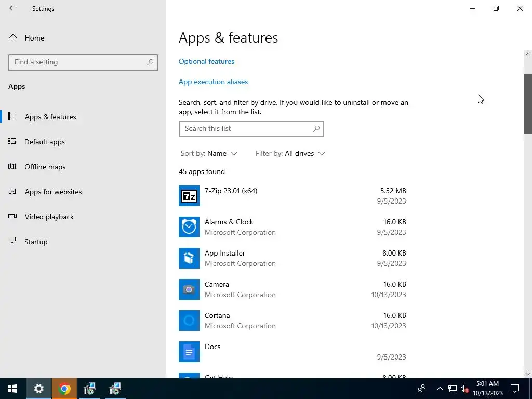Click the Search this list field
Screen dimensions: 532x399
(x=251, y=129)
